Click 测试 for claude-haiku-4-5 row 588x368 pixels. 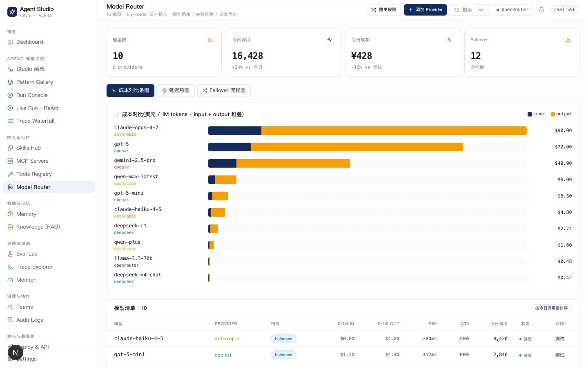tap(559, 339)
